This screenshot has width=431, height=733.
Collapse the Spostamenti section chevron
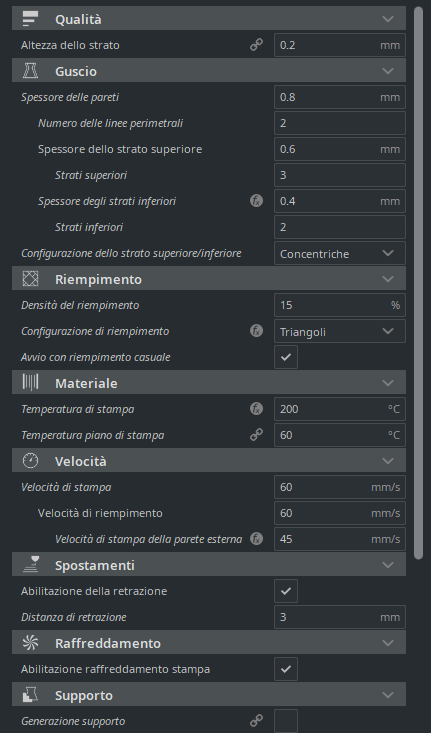coord(388,565)
